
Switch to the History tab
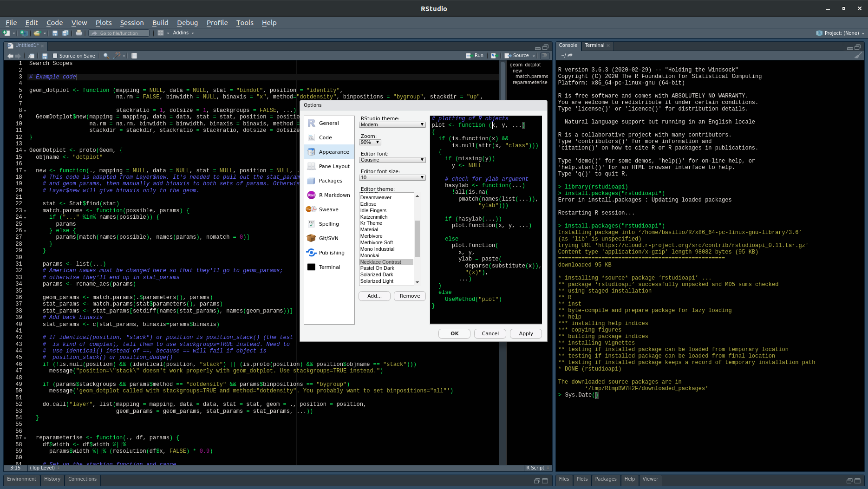pyautogui.click(x=52, y=479)
